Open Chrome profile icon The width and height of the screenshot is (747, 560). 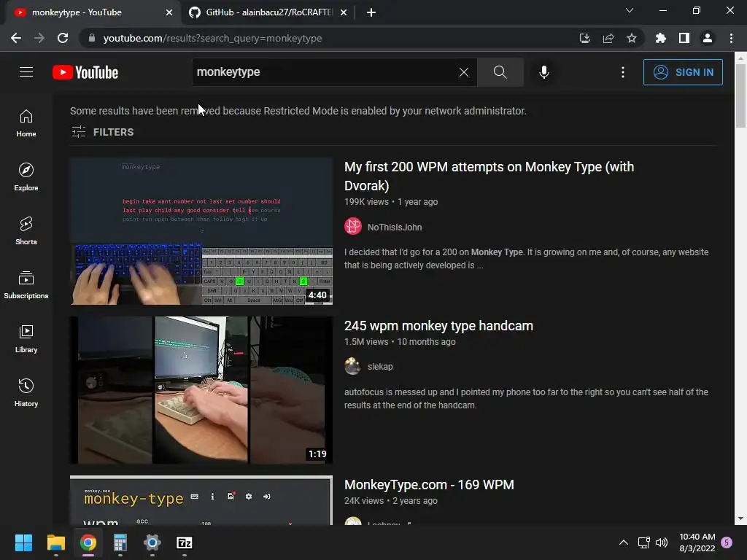(708, 38)
